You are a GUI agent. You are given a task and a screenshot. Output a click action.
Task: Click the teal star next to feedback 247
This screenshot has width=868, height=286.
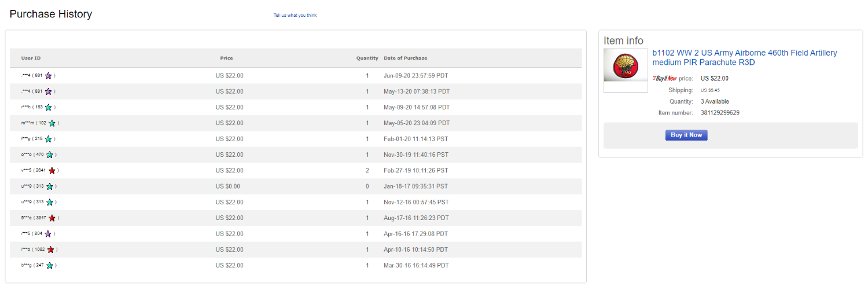tap(50, 265)
